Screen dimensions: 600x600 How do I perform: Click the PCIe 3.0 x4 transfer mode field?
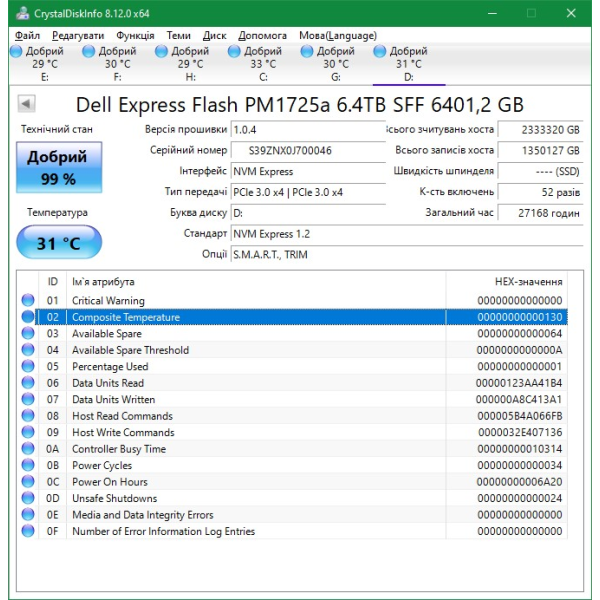308,192
